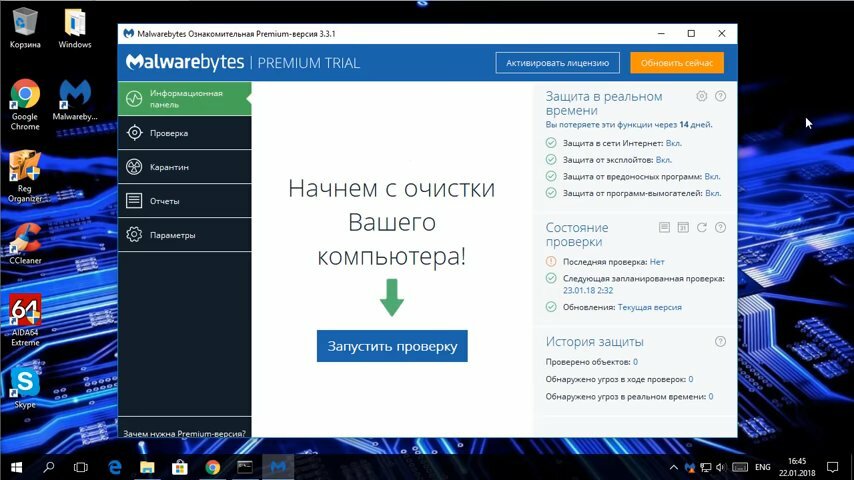Click Активировать лицензию button

557,63
